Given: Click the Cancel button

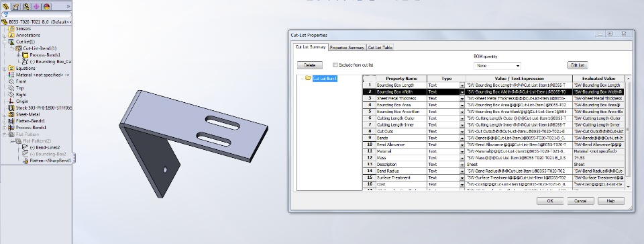Looking at the screenshot, I should [580, 201].
